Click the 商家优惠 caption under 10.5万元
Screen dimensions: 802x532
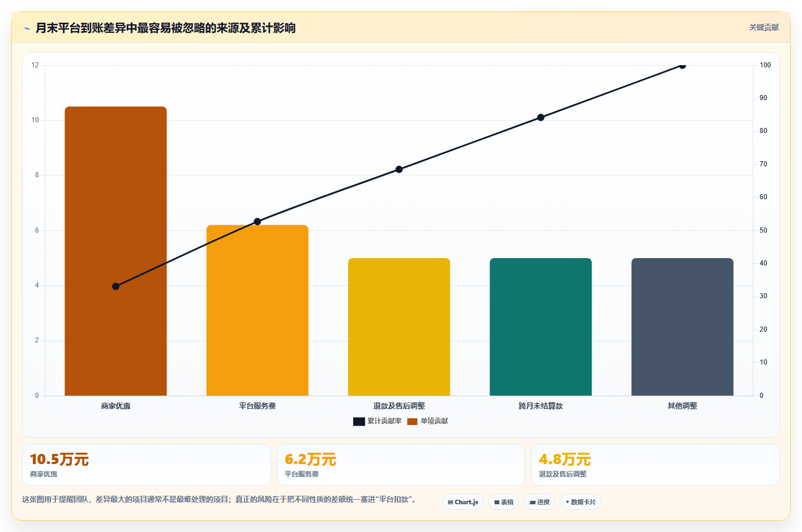pos(44,474)
